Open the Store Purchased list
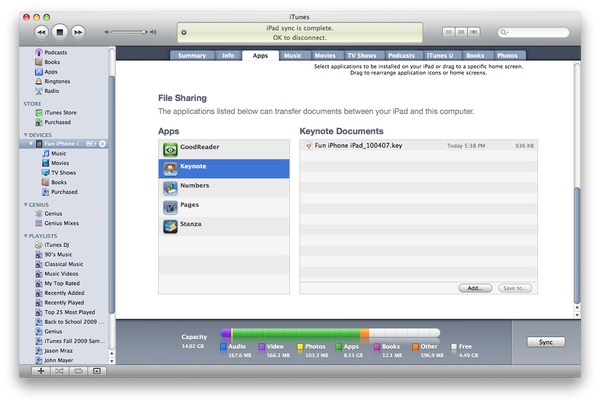This screenshot has height=404, width=600. (57, 122)
